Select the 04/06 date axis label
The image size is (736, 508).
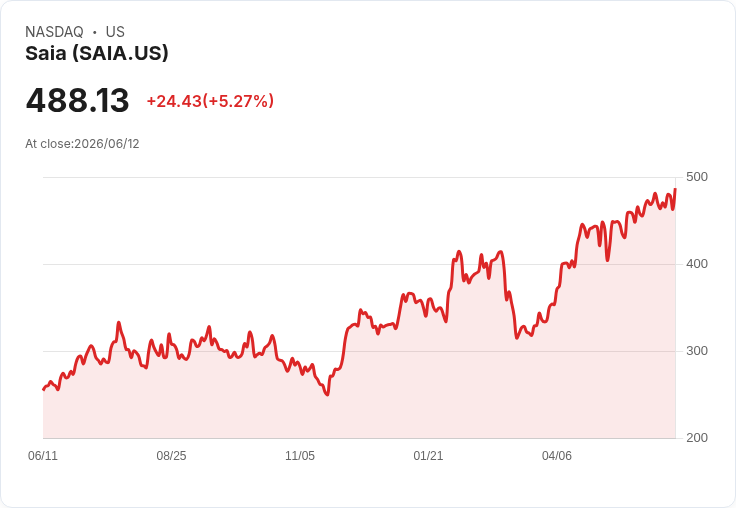[x=557, y=456]
